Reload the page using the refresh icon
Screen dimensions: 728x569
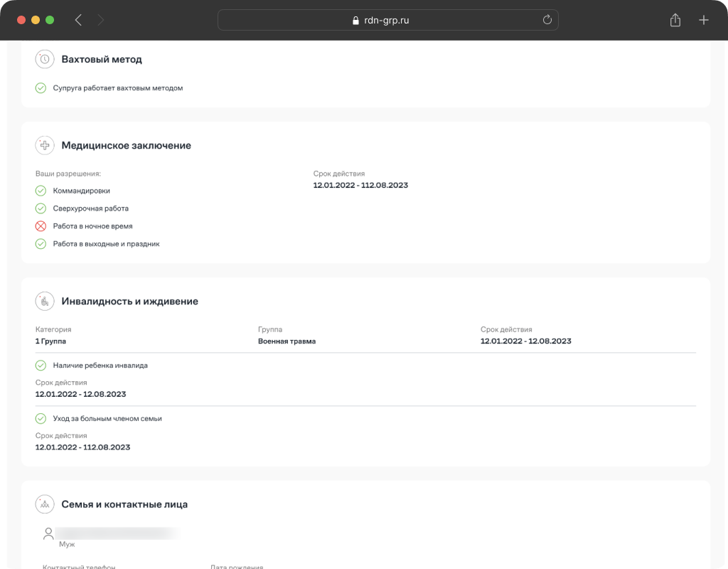pos(547,21)
